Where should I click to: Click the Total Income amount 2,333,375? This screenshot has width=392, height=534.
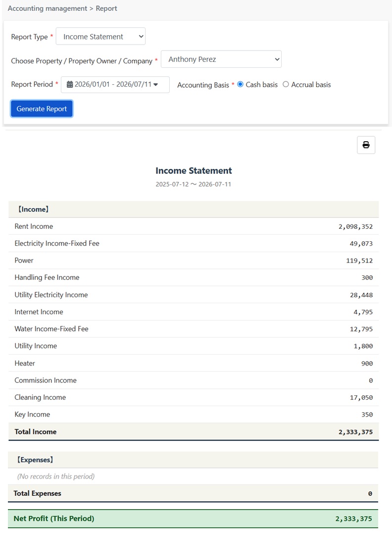click(x=355, y=432)
